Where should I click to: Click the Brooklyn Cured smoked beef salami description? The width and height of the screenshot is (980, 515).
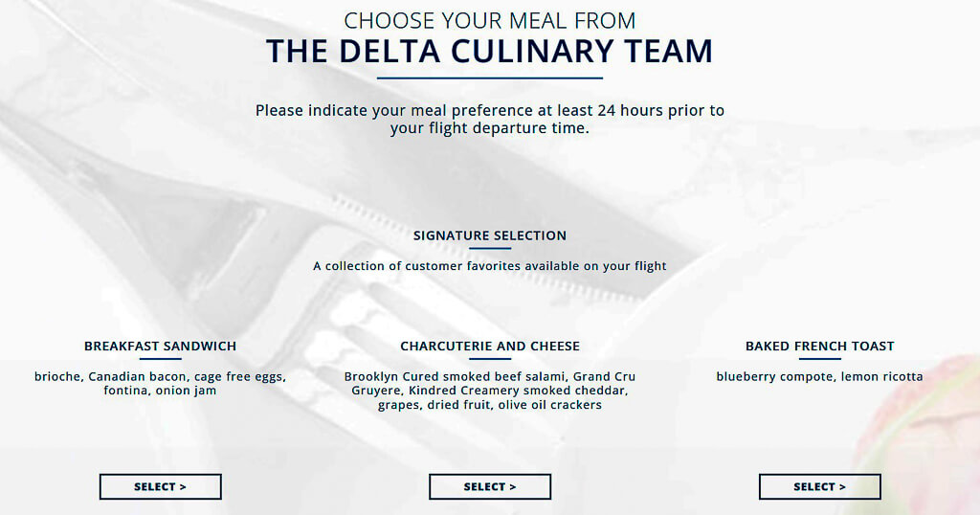490,391
